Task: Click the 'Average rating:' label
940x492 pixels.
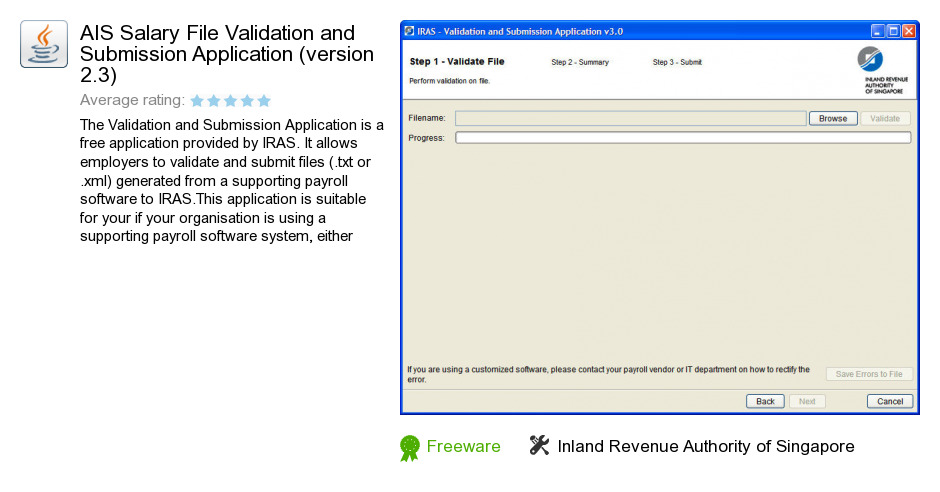Action: click(132, 100)
